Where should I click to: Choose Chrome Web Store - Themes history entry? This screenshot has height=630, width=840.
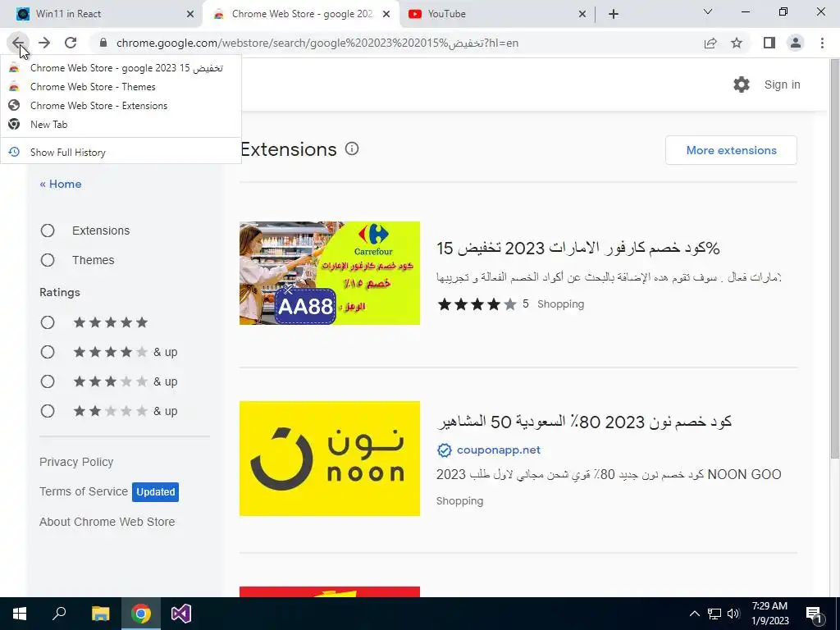coord(121,87)
